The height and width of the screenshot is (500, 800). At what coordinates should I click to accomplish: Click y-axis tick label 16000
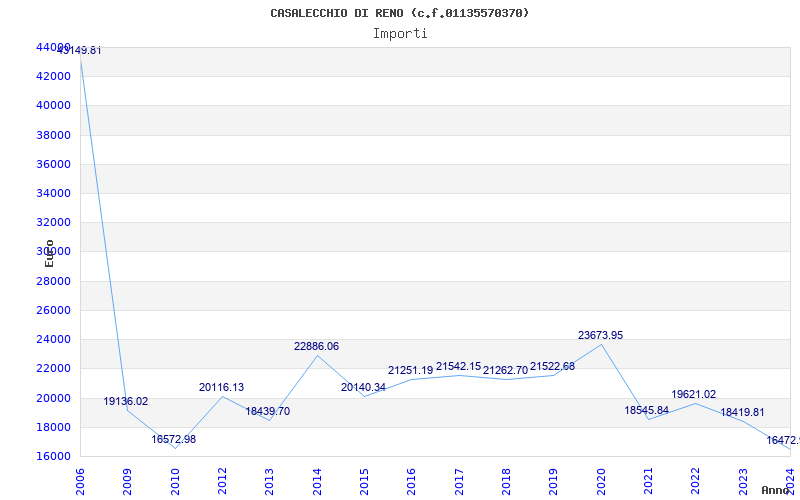(x=54, y=456)
